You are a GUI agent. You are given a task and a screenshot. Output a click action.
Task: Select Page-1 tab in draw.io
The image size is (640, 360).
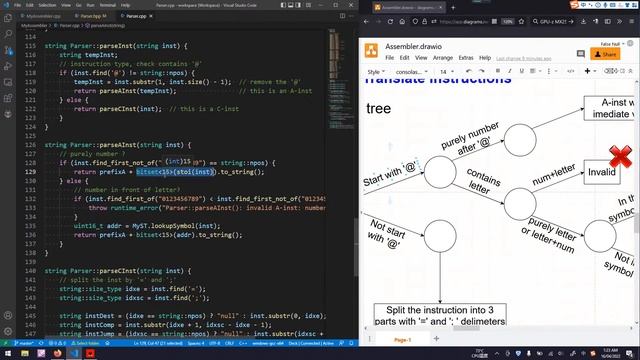tap(402, 340)
